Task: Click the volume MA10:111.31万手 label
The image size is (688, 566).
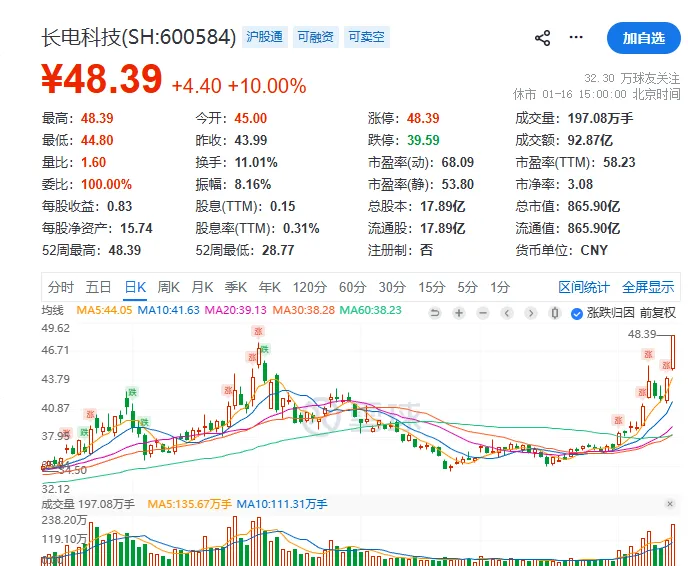Action: 282,504
